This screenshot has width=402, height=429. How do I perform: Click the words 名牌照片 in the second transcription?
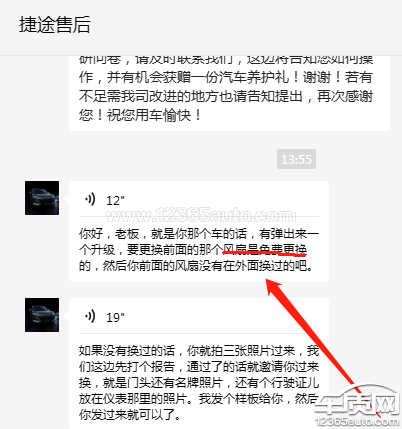199,383
